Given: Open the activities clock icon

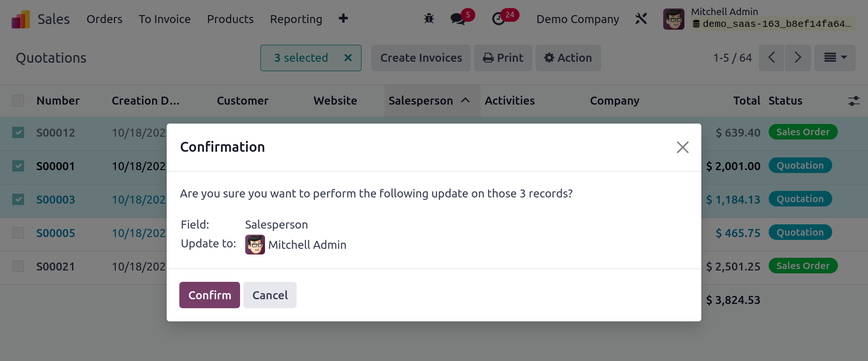Looking at the screenshot, I should [498, 19].
